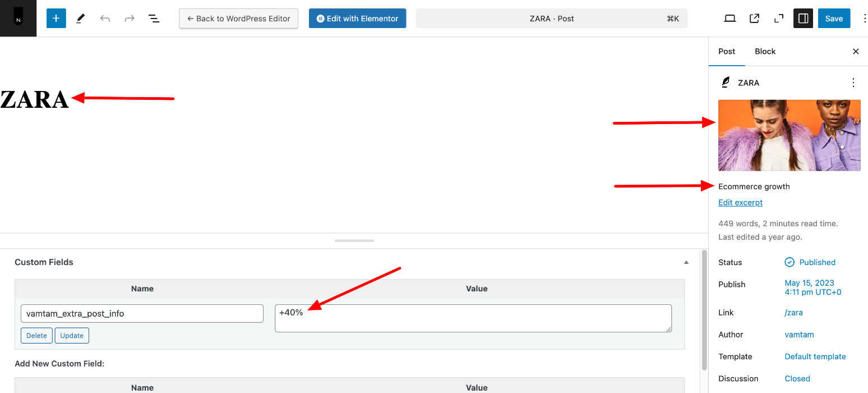
Task: Switch to the Block tab
Action: (765, 52)
